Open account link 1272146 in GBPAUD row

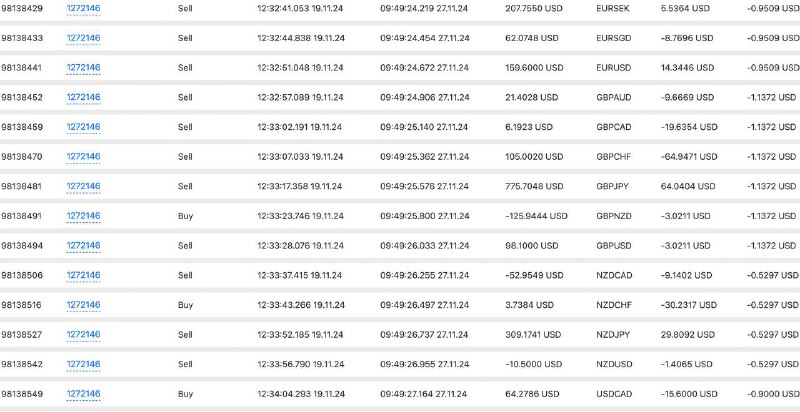click(83, 97)
